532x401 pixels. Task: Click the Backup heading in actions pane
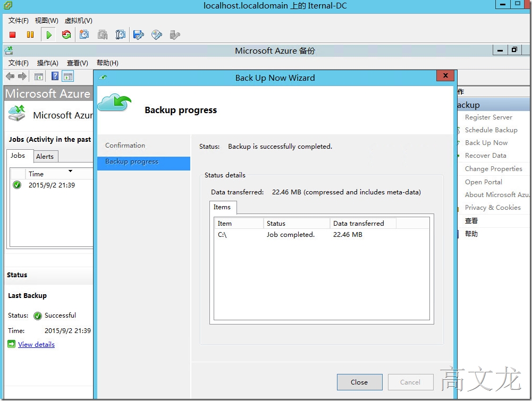tap(494, 105)
